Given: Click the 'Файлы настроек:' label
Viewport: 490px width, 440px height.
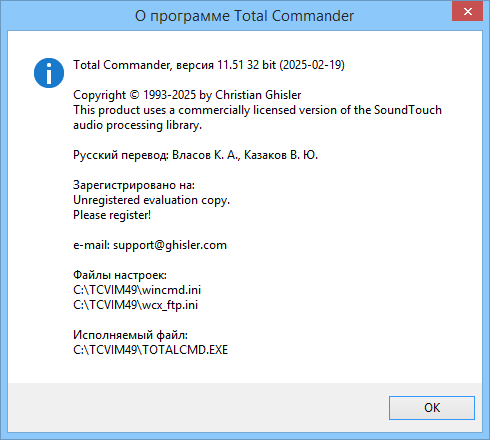Looking at the screenshot, I should tap(120, 275).
